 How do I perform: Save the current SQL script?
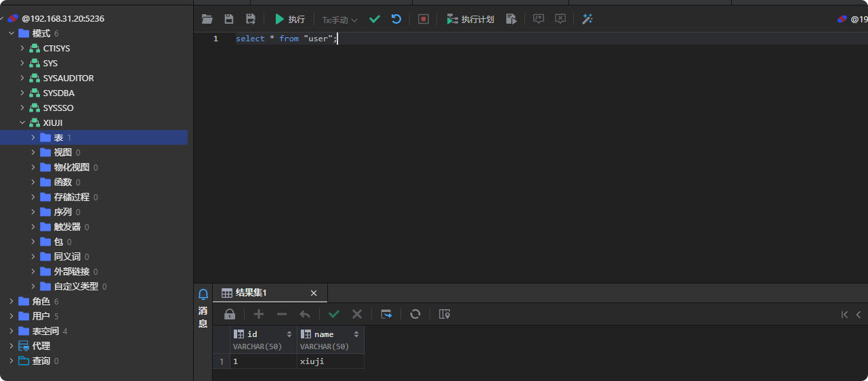coord(229,19)
